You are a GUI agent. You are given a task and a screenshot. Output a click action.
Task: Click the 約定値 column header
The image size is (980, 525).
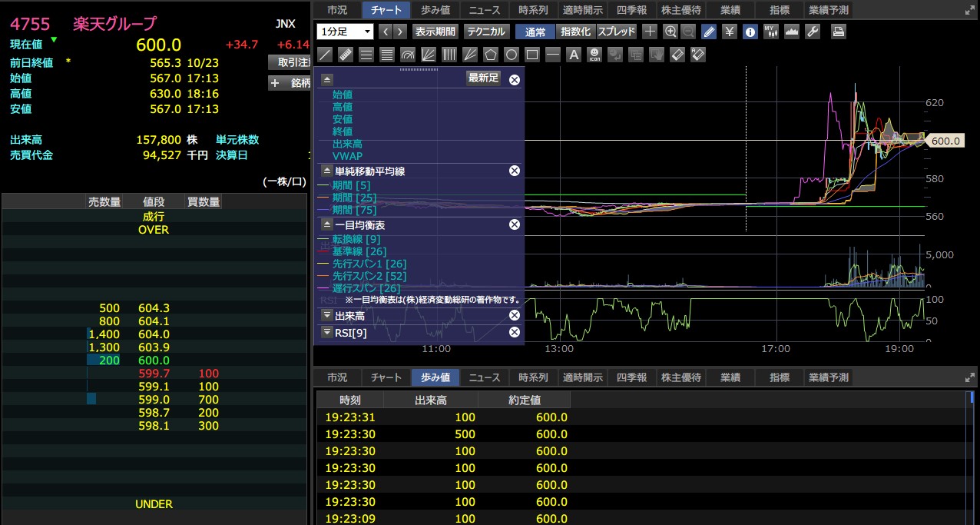tap(524, 400)
